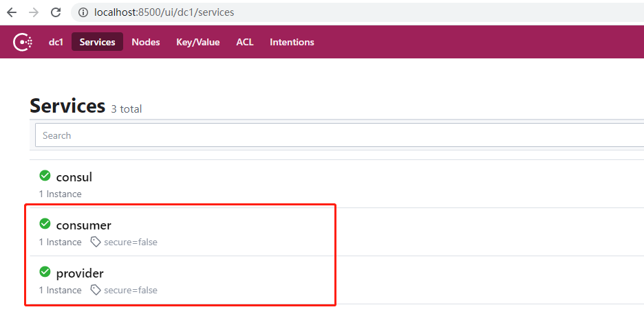The image size is (644, 316).
Task: Open the provider service
Action: [80, 273]
